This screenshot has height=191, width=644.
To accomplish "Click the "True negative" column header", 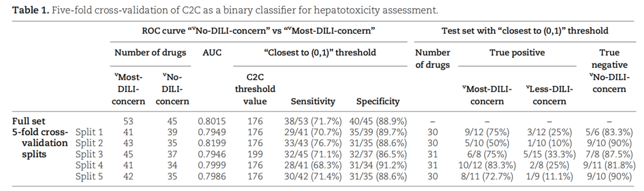I will [609, 59].
